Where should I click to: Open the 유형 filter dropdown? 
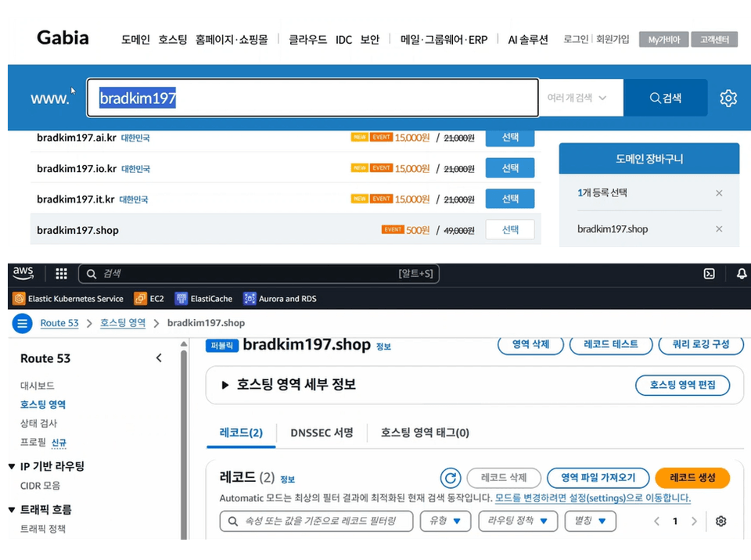click(445, 521)
